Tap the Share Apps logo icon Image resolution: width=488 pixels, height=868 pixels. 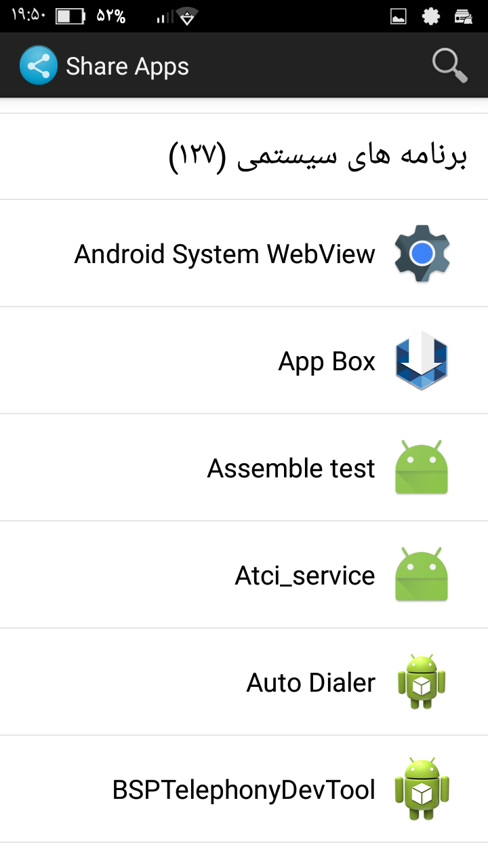coord(39,66)
